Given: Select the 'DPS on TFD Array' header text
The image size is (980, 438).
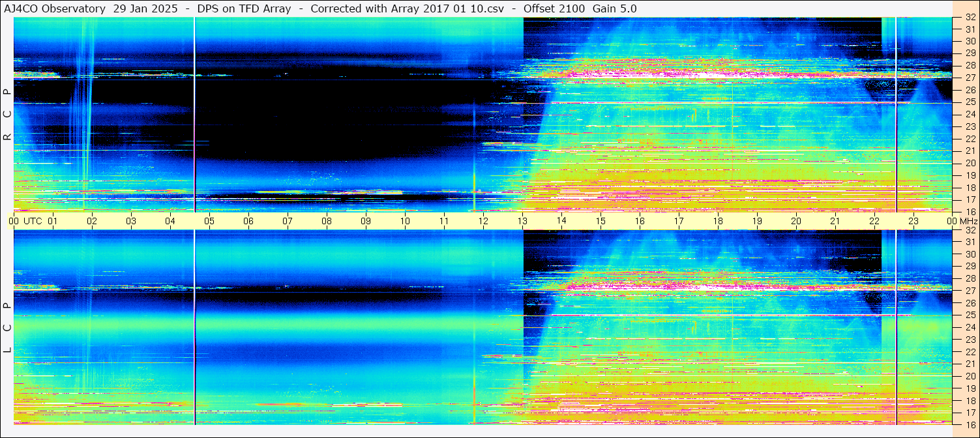Looking at the screenshot, I should 244,8.
